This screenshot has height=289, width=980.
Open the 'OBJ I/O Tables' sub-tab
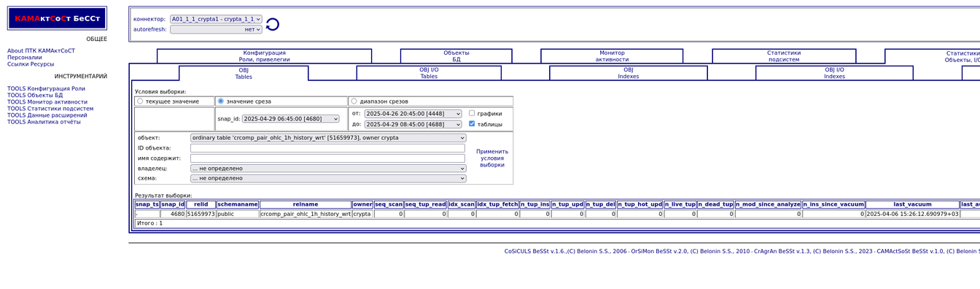coord(429,73)
